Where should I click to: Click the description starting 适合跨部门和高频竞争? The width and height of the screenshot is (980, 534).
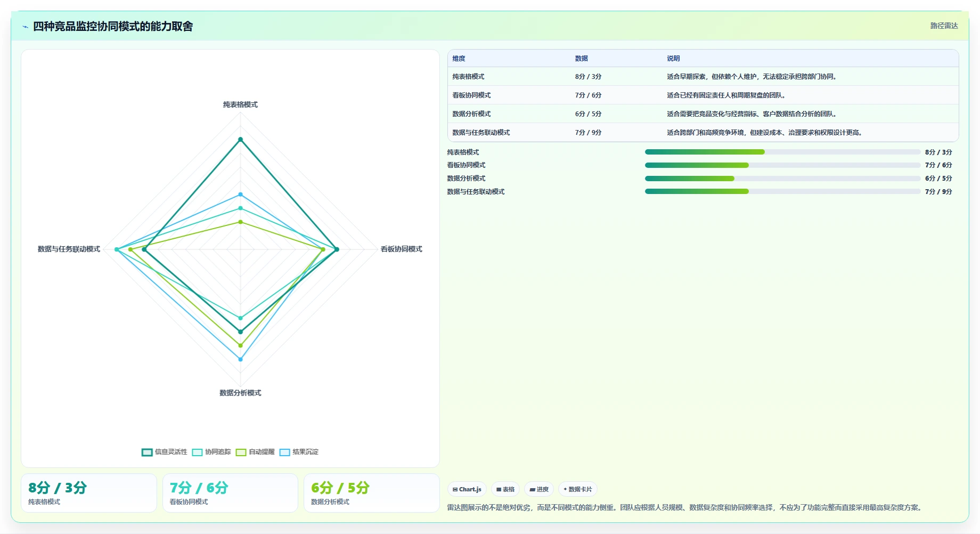pyautogui.click(x=765, y=133)
